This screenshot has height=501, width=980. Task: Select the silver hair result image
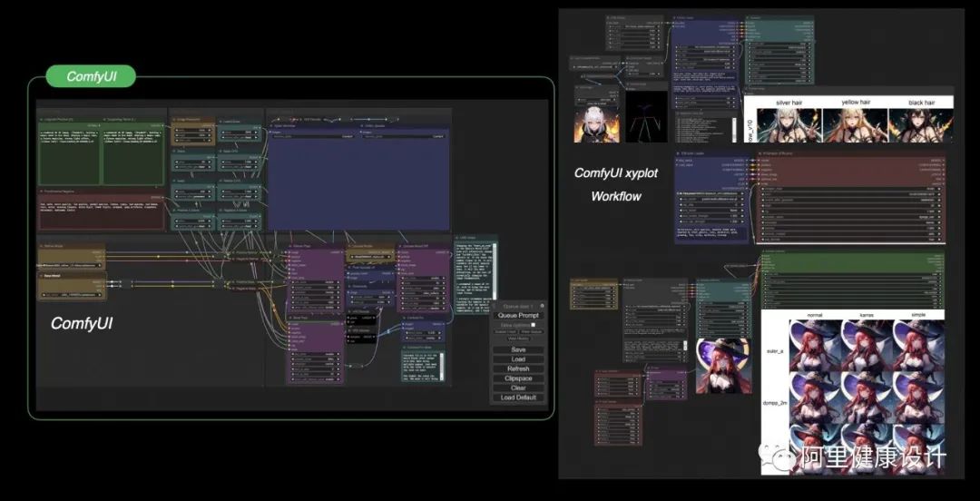pos(789,125)
